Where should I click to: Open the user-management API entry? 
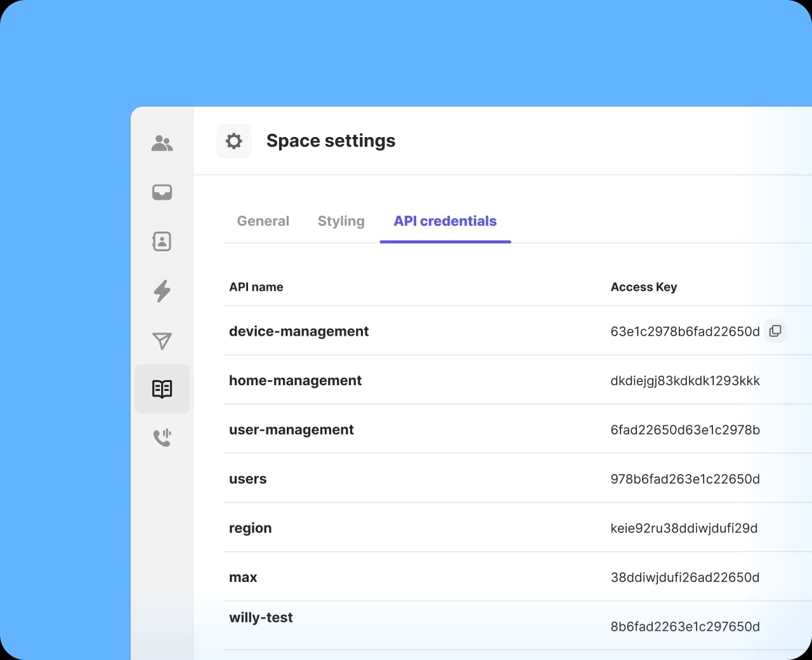[x=291, y=430]
